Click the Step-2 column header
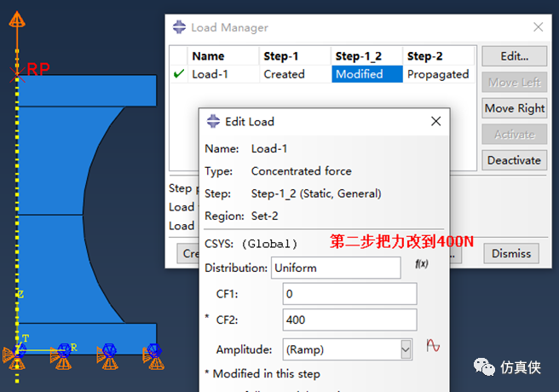This screenshot has height=392, width=559. click(x=439, y=56)
